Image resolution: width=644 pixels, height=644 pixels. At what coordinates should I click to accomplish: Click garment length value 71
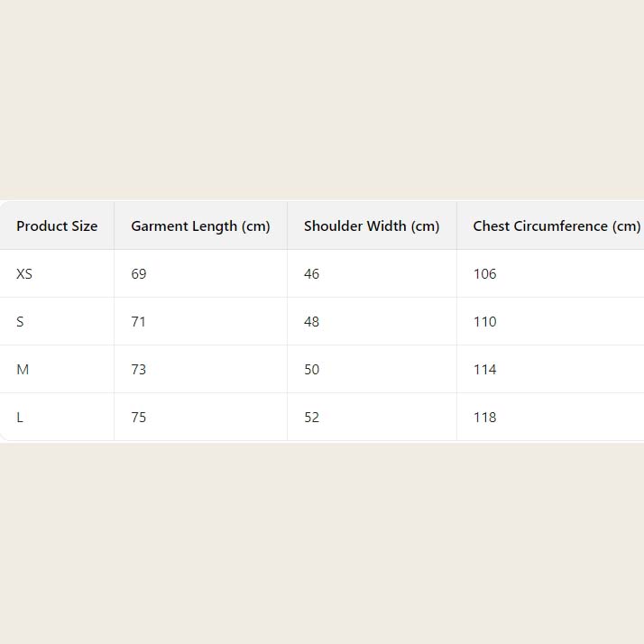(139, 322)
